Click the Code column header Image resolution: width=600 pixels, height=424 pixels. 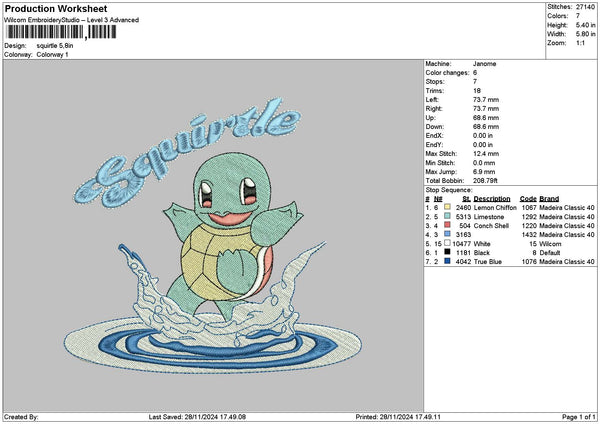click(528, 199)
